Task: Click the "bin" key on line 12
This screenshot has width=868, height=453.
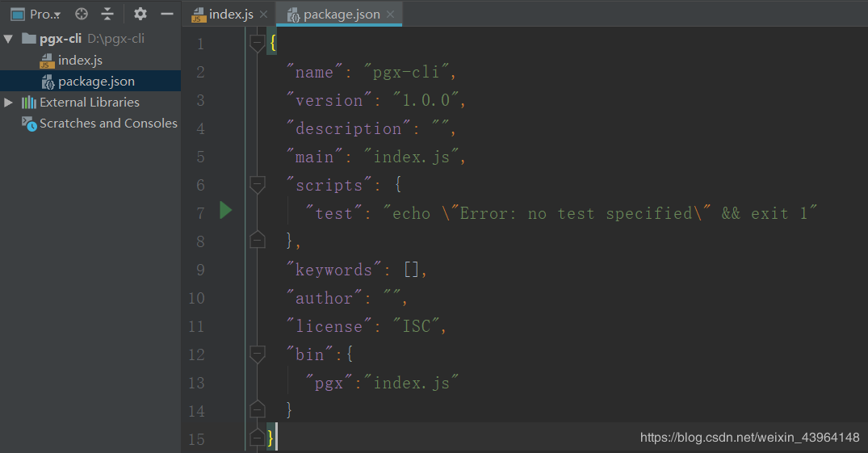Action: 309,354
